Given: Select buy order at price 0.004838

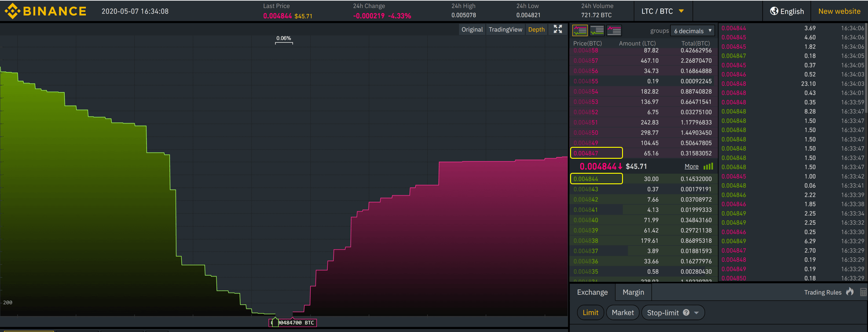Looking at the screenshot, I should (644, 241).
